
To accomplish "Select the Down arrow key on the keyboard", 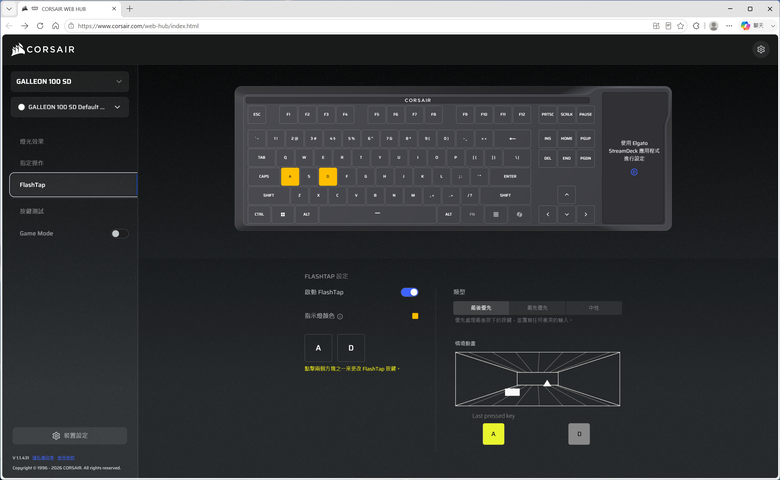I will pyautogui.click(x=567, y=214).
